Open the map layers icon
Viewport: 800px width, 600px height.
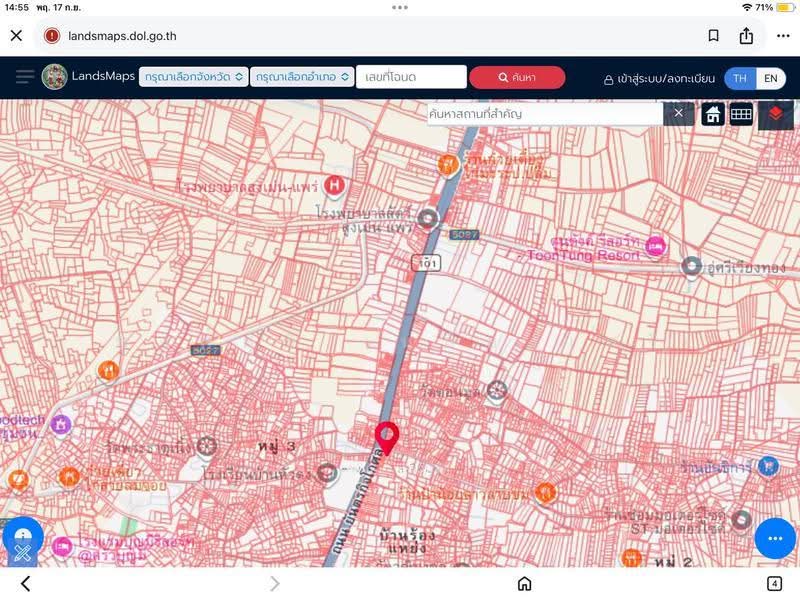pyautogui.click(x=776, y=114)
